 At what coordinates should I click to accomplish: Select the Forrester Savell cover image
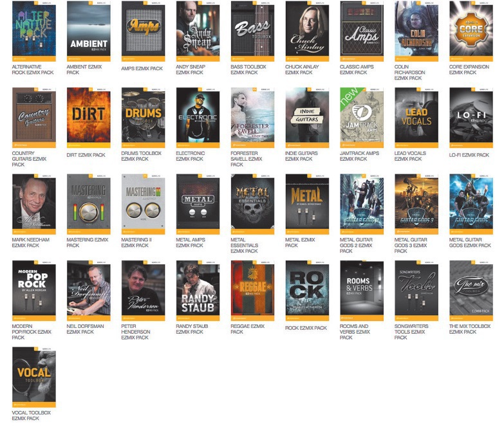click(x=252, y=118)
